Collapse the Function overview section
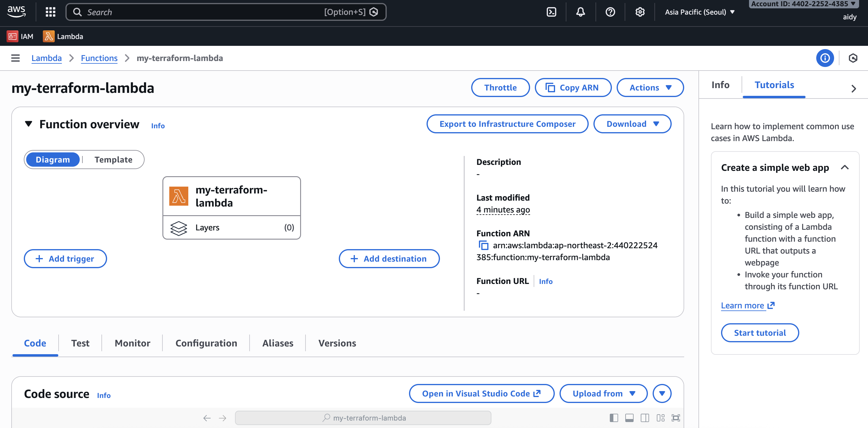The image size is (868, 428). tap(29, 124)
